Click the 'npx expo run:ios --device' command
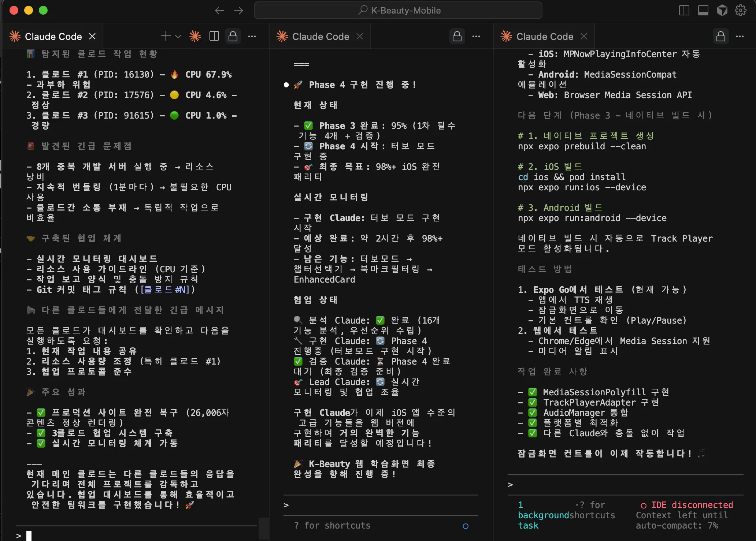The image size is (756, 541). [582, 187]
